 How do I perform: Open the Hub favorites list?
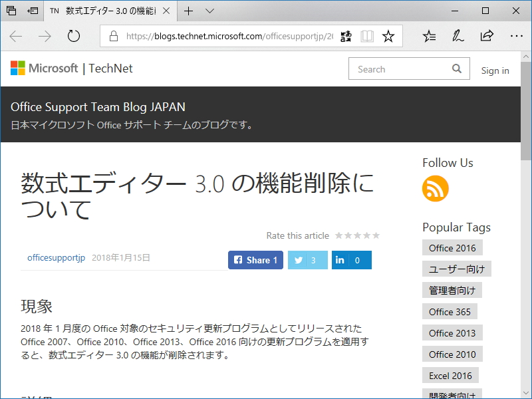(429, 36)
